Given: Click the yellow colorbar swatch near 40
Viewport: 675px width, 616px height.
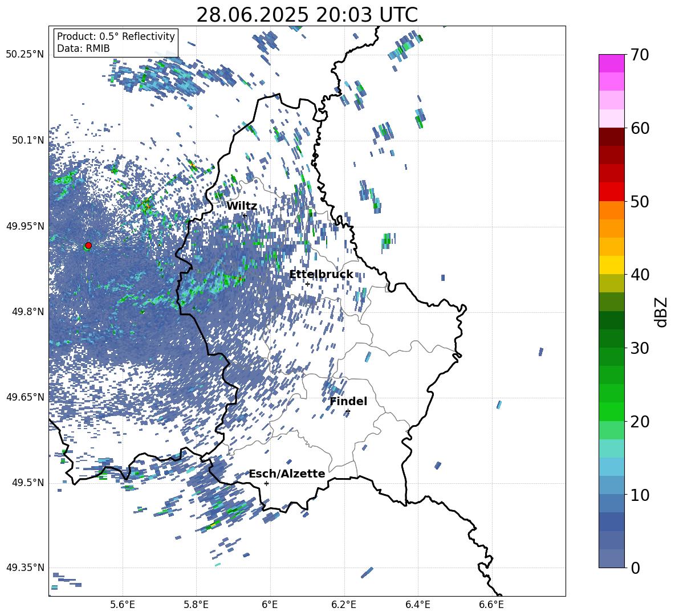Looking at the screenshot, I should 611,266.
